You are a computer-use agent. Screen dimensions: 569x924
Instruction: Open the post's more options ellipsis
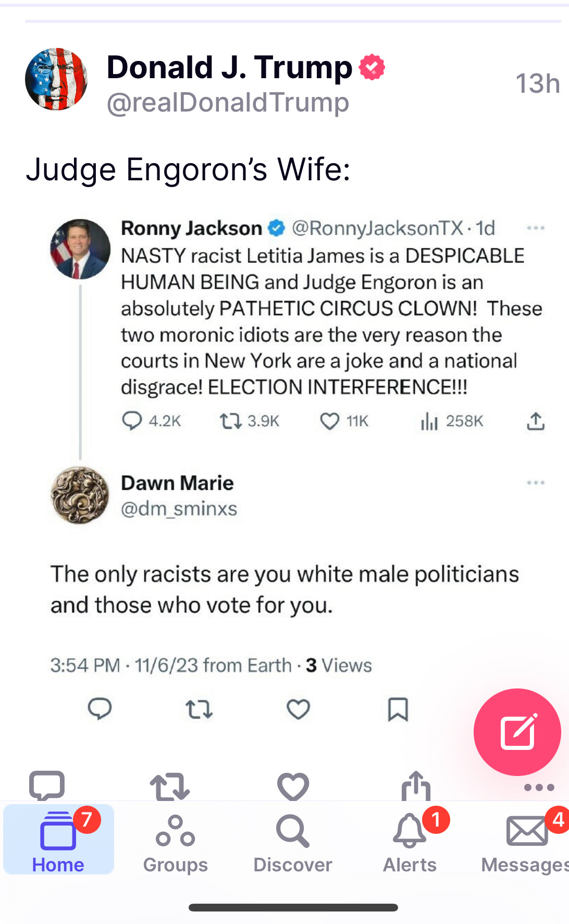[x=539, y=787]
